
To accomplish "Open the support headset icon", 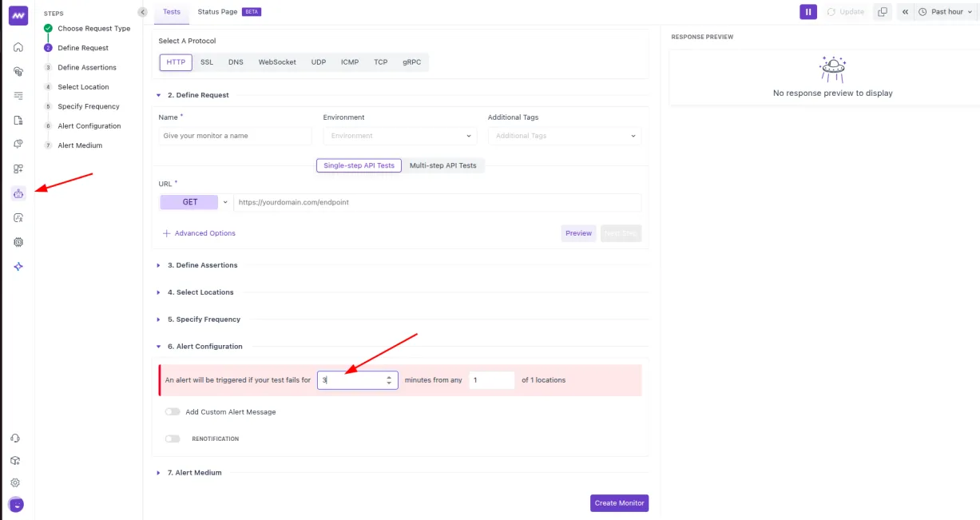I will 15,438.
